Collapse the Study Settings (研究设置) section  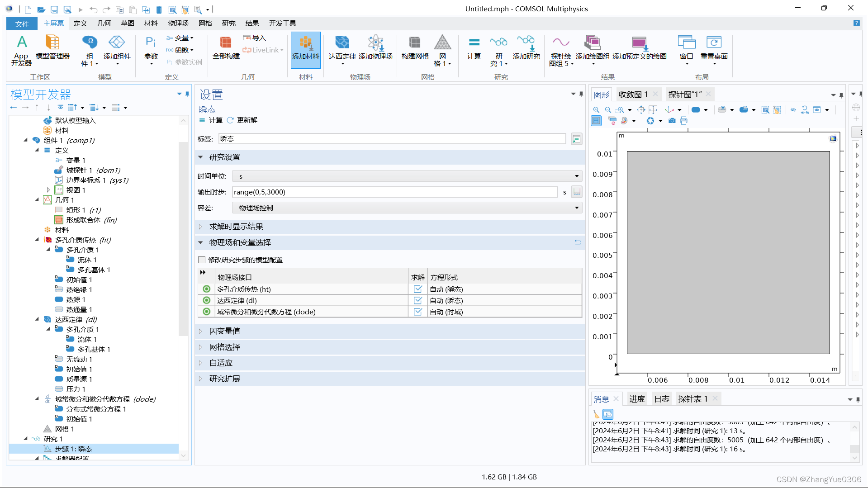click(200, 157)
